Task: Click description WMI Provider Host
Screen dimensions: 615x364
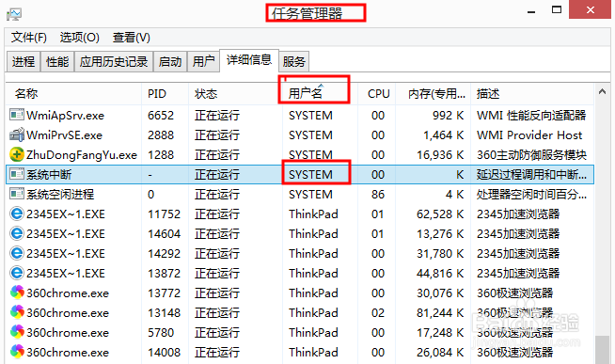Action: [529, 135]
